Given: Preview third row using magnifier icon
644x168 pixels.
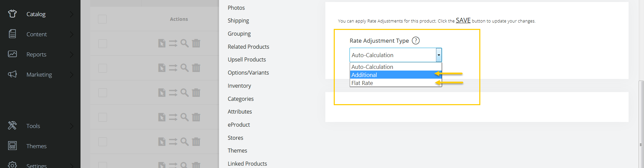Looking at the screenshot, I should tap(184, 92).
